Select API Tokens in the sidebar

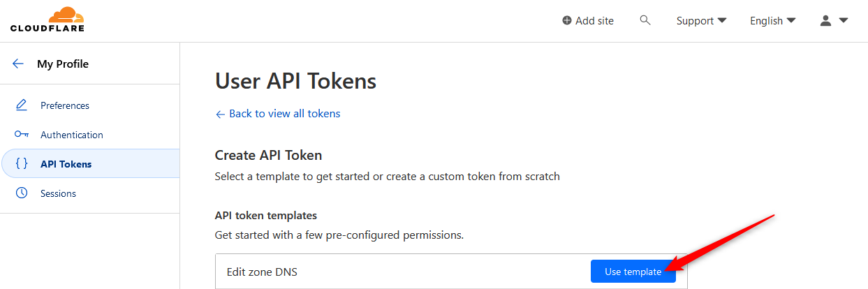[x=66, y=164]
